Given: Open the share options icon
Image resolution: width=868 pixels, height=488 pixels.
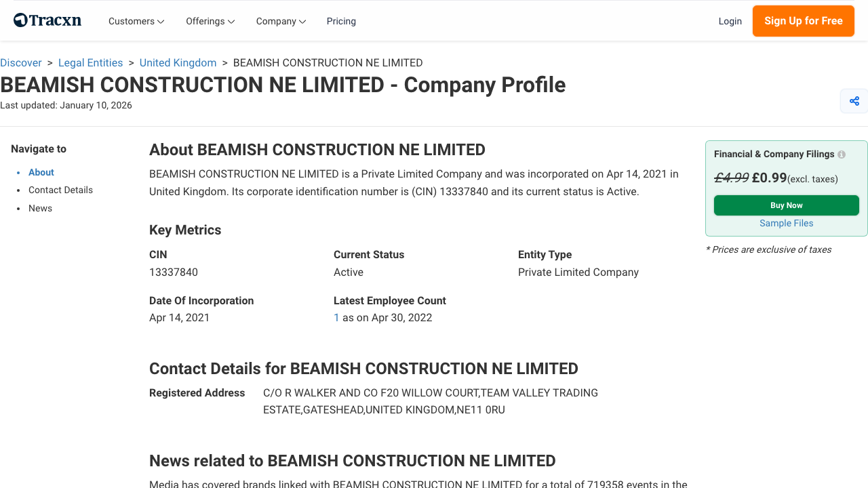Looking at the screenshot, I should click(854, 100).
